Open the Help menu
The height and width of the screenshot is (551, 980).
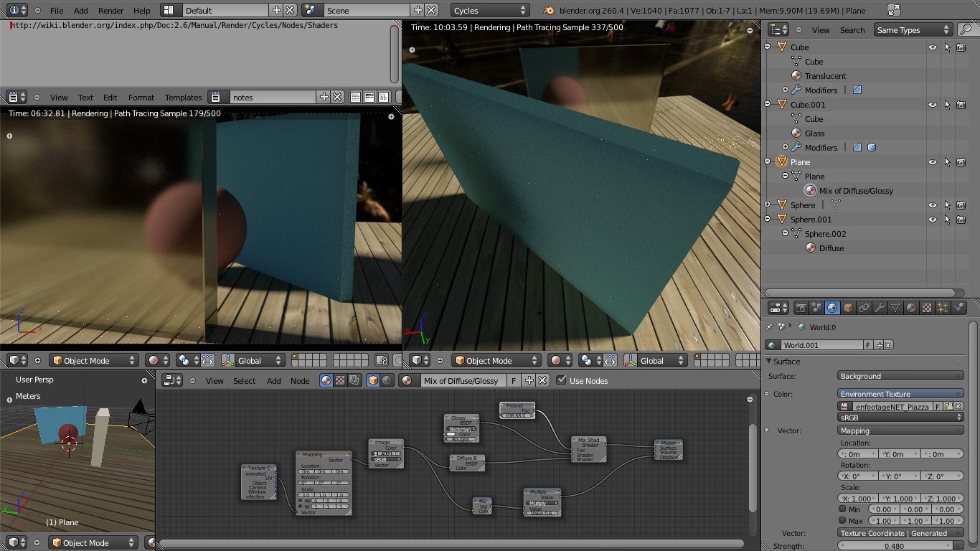[142, 11]
